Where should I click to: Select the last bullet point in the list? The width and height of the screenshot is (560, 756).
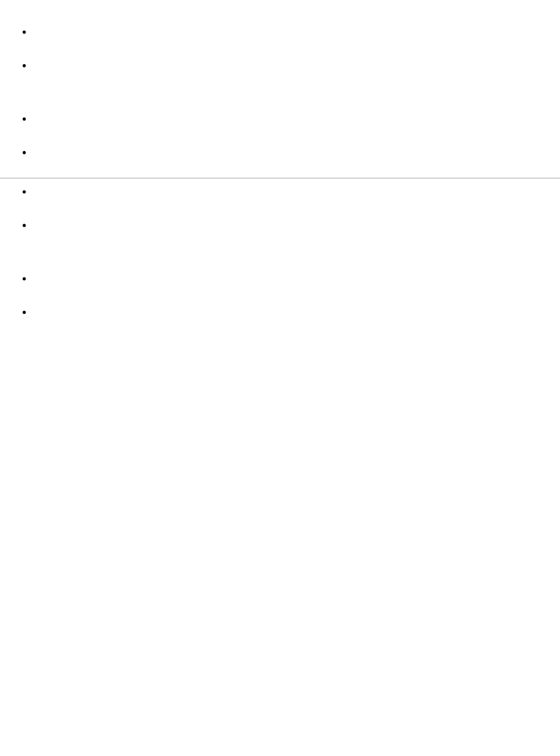(24, 312)
